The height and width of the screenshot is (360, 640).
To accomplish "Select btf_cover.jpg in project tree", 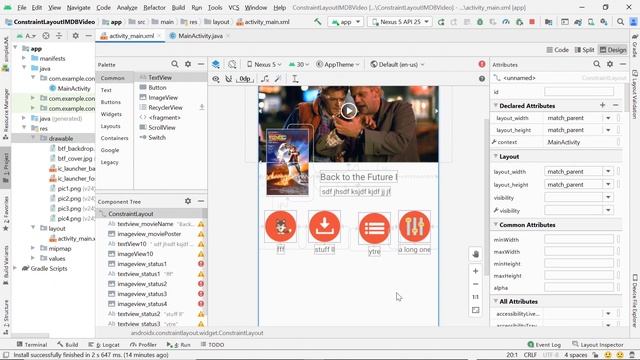I will 75,158.
